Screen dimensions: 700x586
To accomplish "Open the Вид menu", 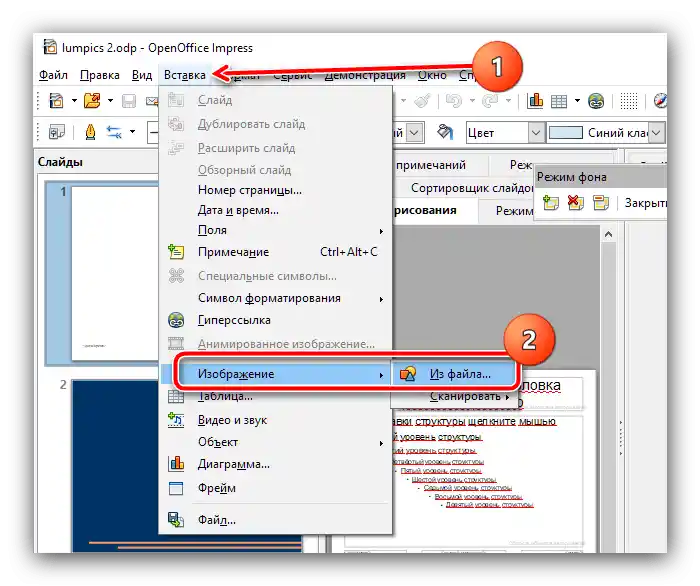I will [x=142, y=75].
